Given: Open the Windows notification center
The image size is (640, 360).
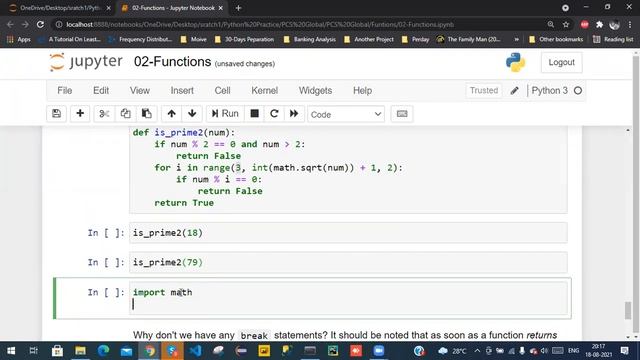Looking at the screenshot, I should tap(624, 351).
